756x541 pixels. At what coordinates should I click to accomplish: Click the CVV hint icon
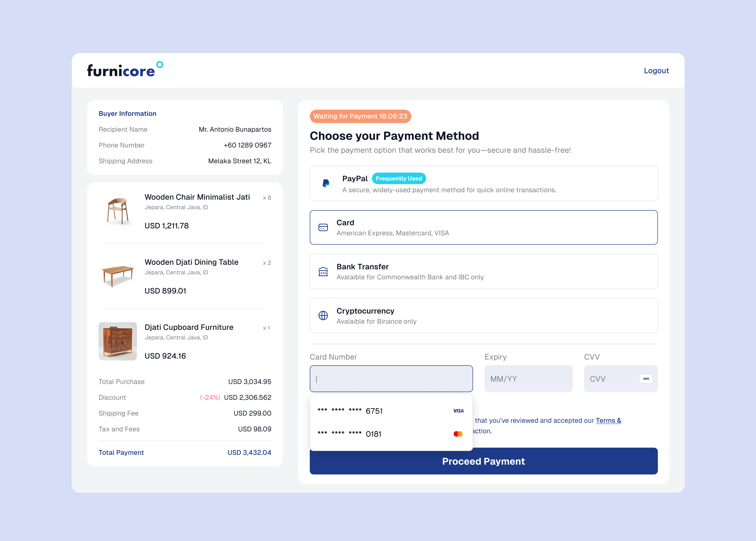coord(646,379)
